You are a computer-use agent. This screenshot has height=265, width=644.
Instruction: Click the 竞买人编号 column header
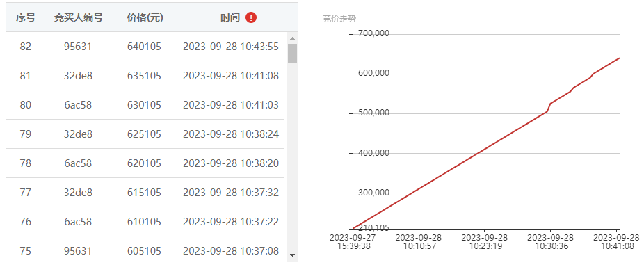pyautogui.click(x=78, y=17)
